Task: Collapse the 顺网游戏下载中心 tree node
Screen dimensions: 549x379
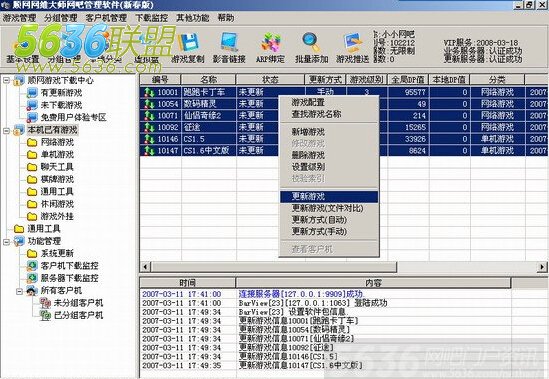Action: pos(6,81)
